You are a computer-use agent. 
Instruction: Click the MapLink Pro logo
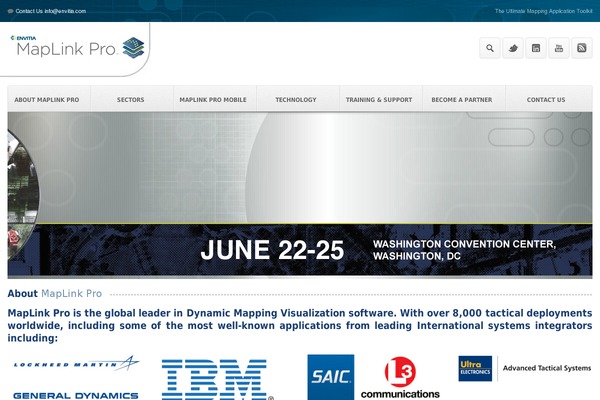(x=78, y=47)
